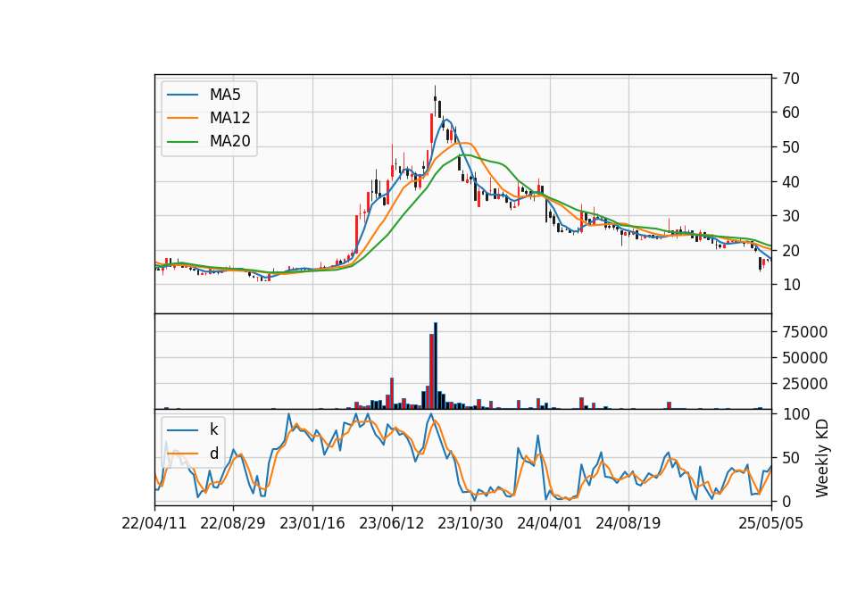Click the 22/08/29 date tick label
Viewport: 857px width, 616px height.
[x=233, y=523]
